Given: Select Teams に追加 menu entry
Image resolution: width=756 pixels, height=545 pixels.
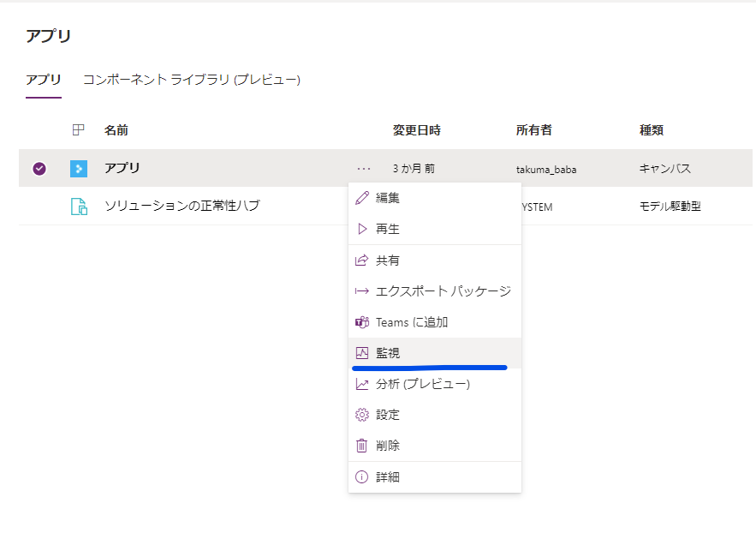Looking at the screenshot, I should [x=435, y=322].
